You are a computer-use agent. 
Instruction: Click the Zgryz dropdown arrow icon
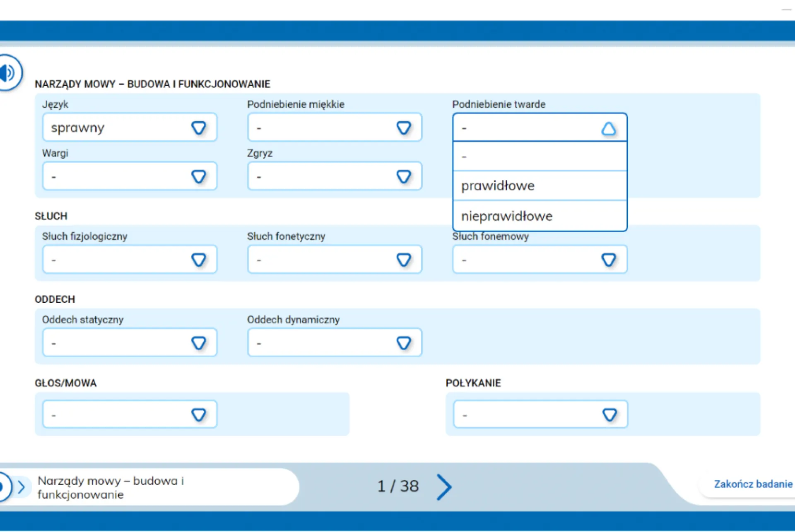pyautogui.click(x=404, y=177)
